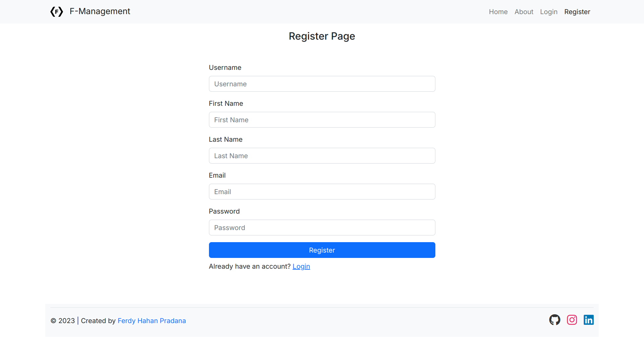Focus the First Name input field
Image resolution: width=644 pixels, height=357 pixels.
[x=322, y=120]
